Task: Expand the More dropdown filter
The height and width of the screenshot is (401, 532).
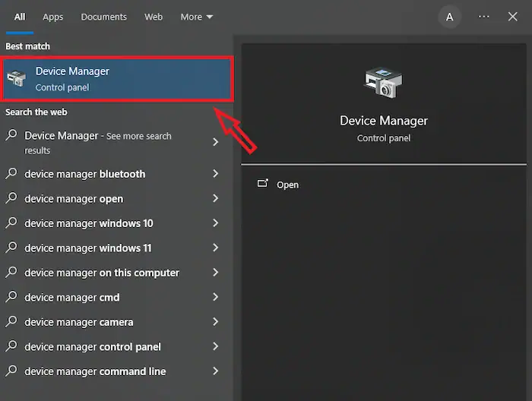Action: pos(196,17)
